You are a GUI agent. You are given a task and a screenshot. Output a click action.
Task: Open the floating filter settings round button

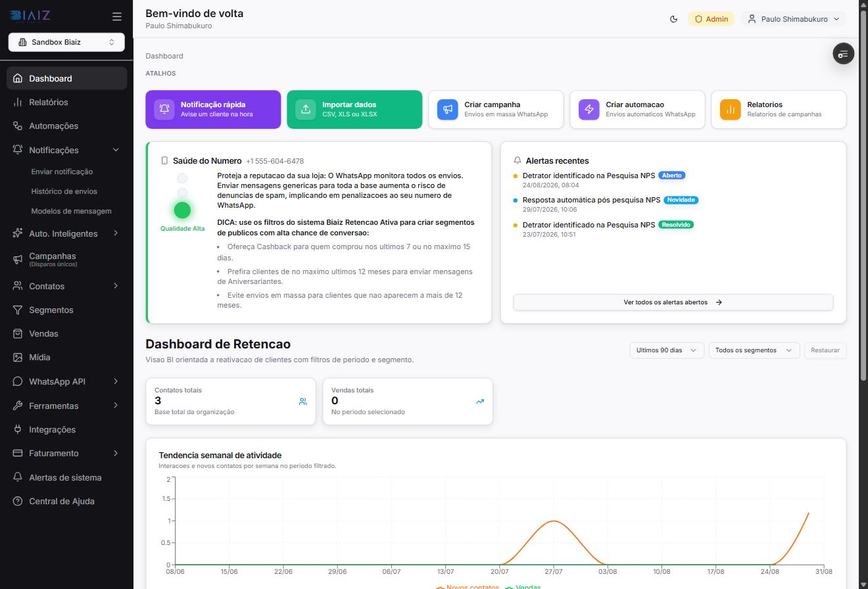[x=843, y=54]
